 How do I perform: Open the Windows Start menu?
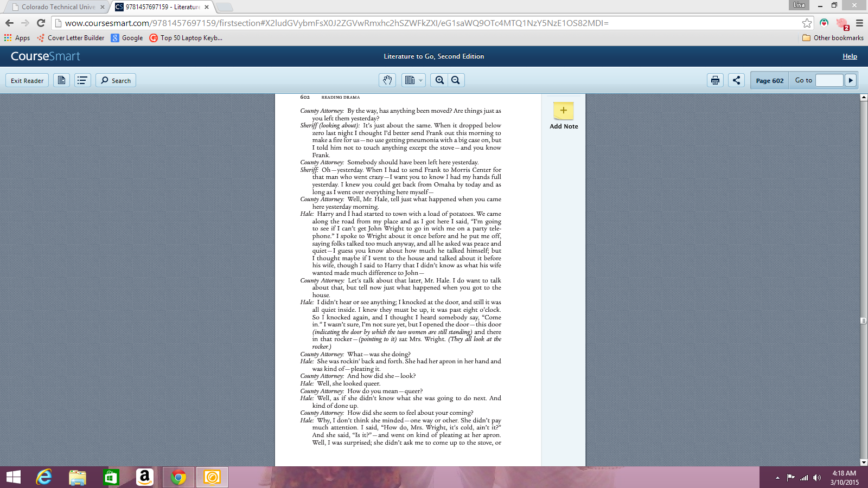point(13,477)
